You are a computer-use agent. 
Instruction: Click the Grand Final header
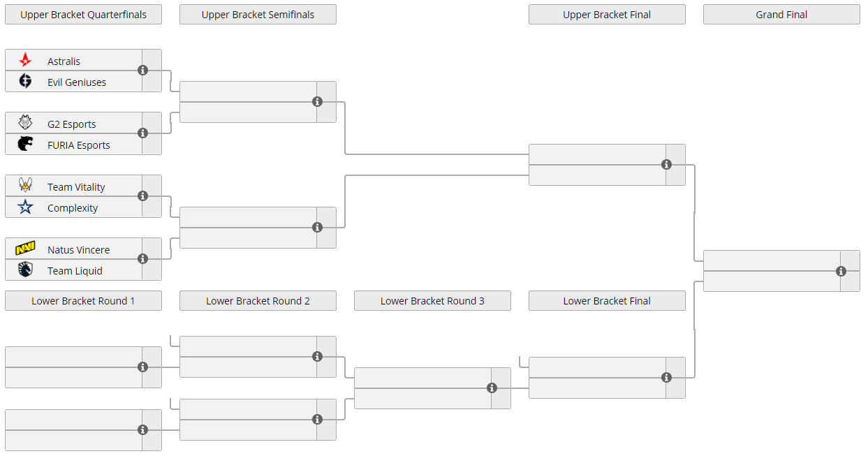click(x=781, y=15)
